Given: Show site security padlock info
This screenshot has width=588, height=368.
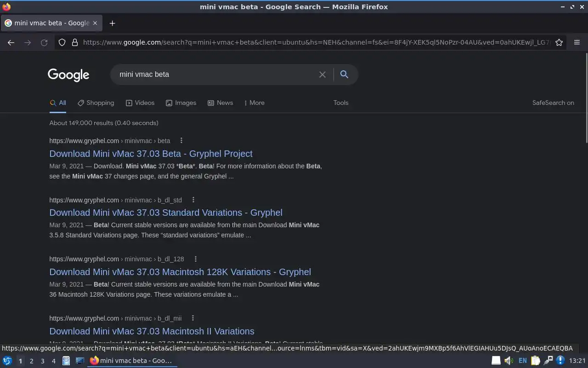Looking at the screenshot, I should click(75, 42).
